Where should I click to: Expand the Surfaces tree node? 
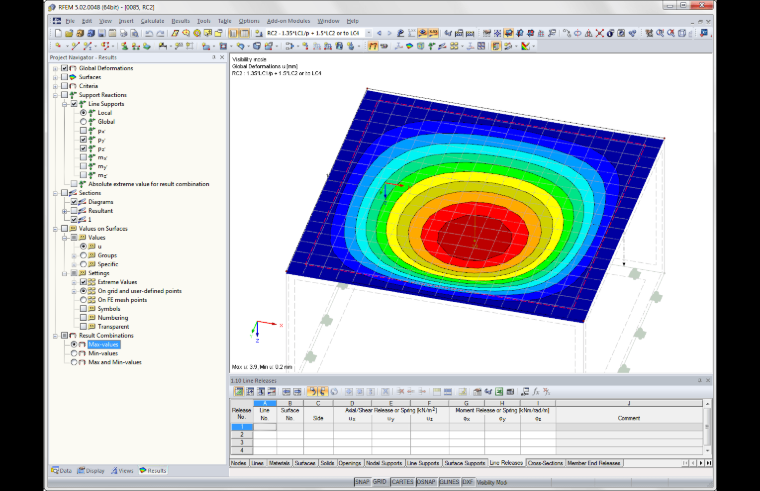55,77
